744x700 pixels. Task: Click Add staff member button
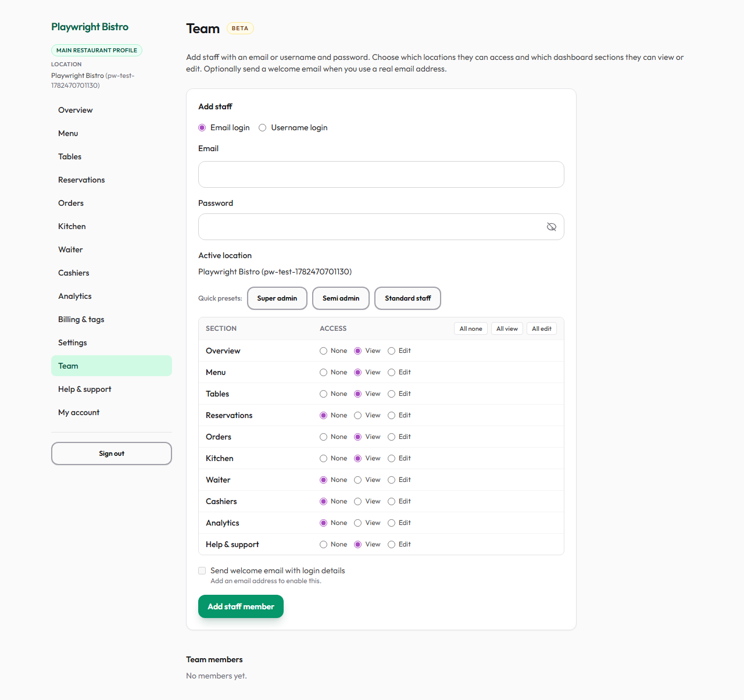point(241,606)
